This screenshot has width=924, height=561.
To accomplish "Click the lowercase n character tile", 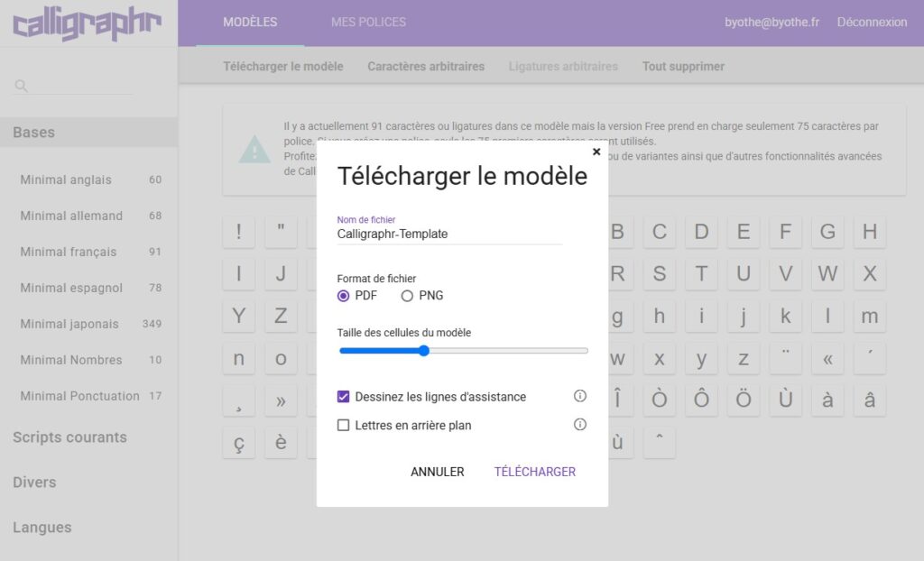I will click(238, 358).
